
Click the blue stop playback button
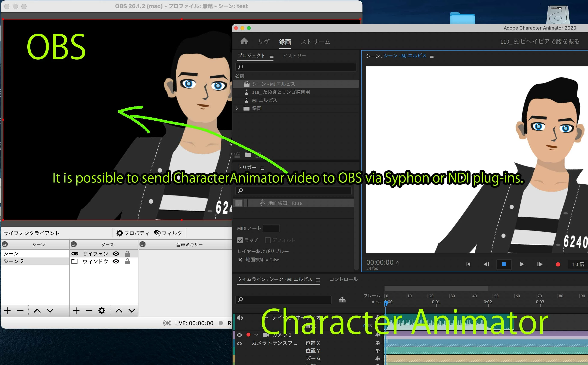[504, 264]
